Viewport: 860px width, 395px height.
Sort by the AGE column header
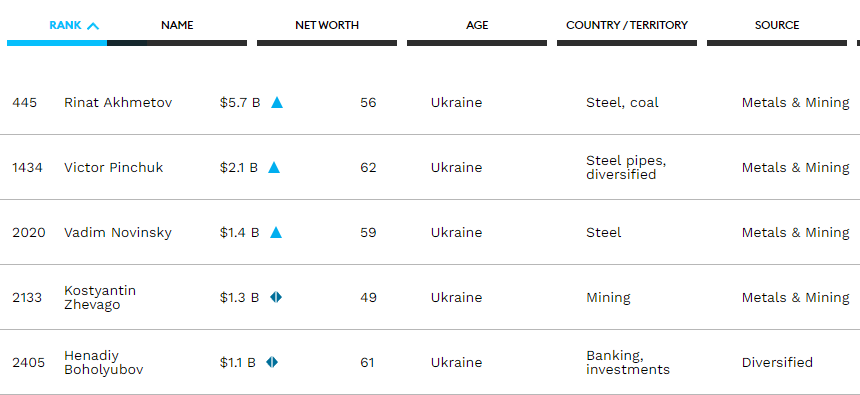(x=477, y=25)
